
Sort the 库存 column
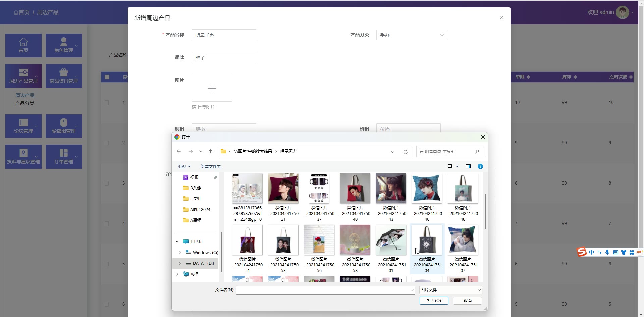[x=575, y=77]
